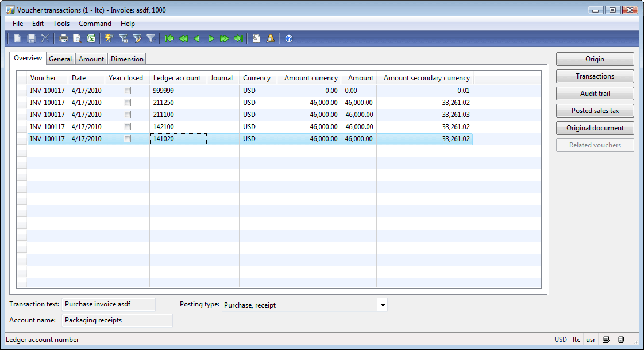Click the Posted sales tax button

pos(595,111)
